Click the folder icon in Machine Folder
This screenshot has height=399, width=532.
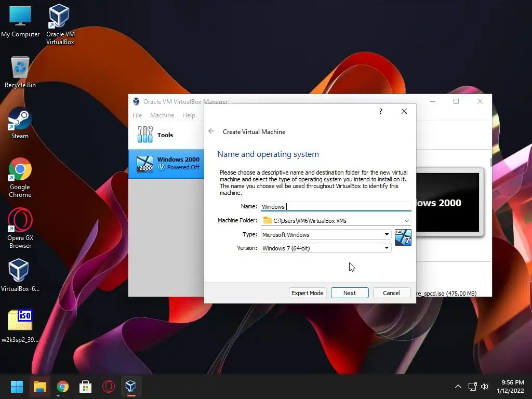268,220
